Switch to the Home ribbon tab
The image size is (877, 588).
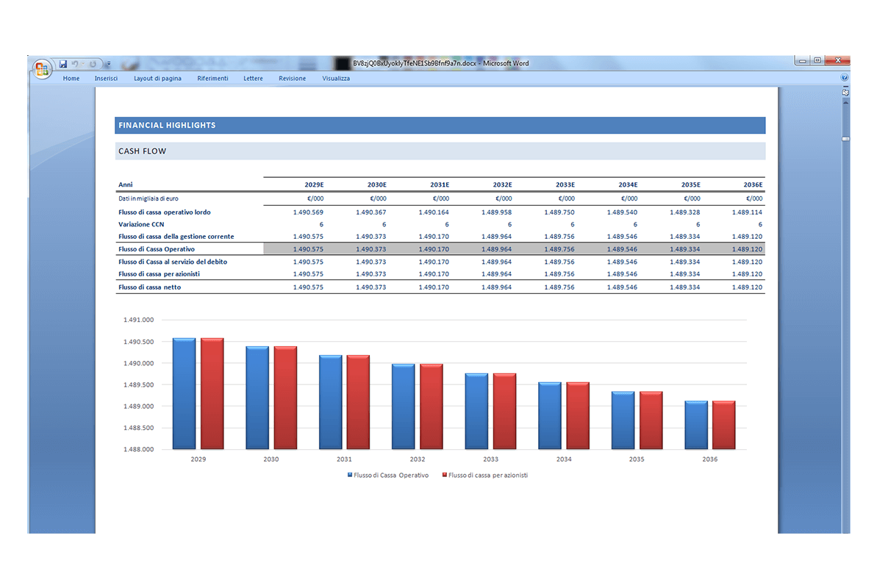71,79
